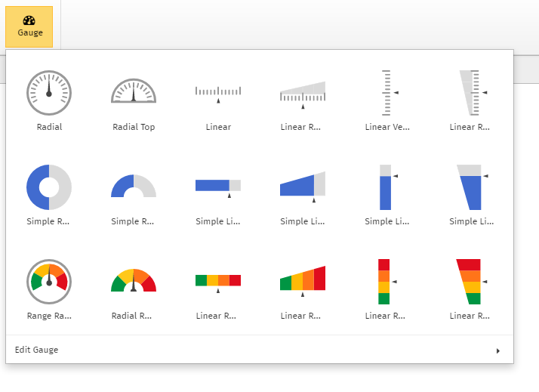Select the blue horizontal simple ramp gauge
Viewport: 539px width, 392px height.
pos(303,187)
